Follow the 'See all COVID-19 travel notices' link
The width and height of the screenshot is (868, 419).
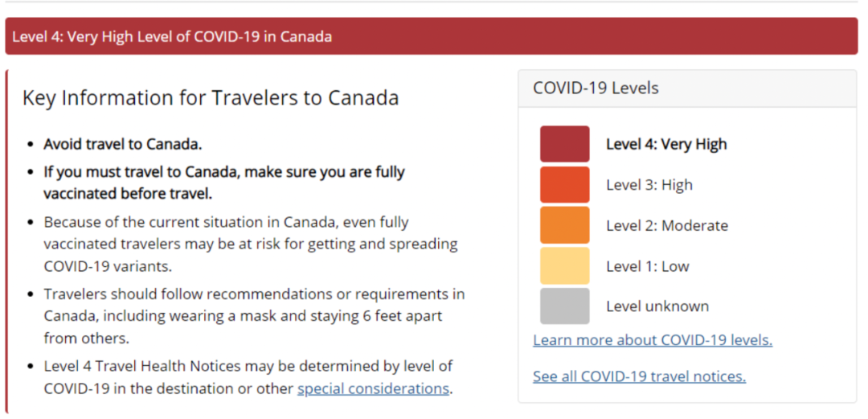coord(639,376)
